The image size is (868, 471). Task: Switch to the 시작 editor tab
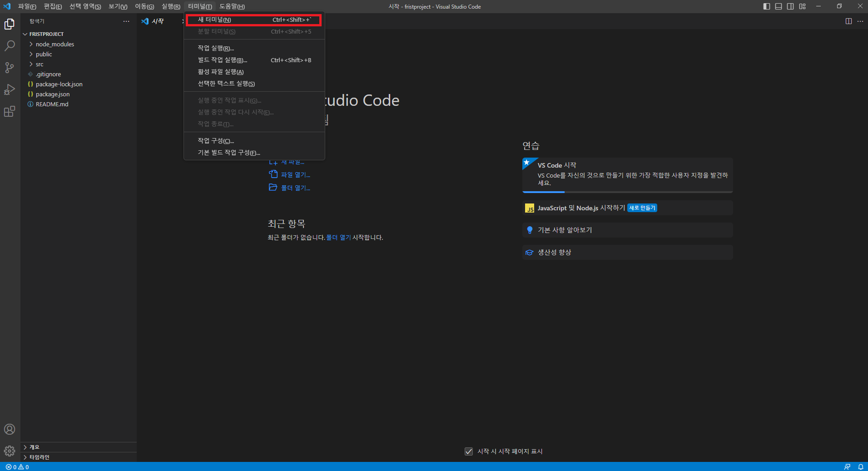pyautogui.click(x=158, y=21)
